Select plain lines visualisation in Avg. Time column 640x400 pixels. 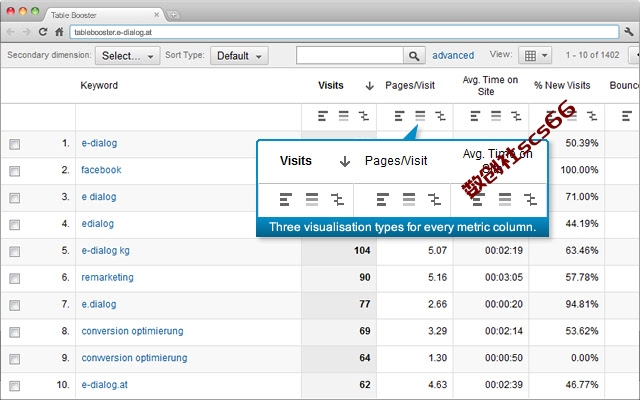(x=496, y=116)
